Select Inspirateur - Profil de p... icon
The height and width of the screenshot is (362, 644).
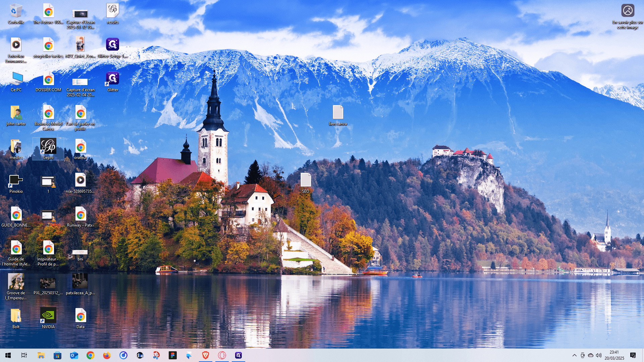(48, 248)
